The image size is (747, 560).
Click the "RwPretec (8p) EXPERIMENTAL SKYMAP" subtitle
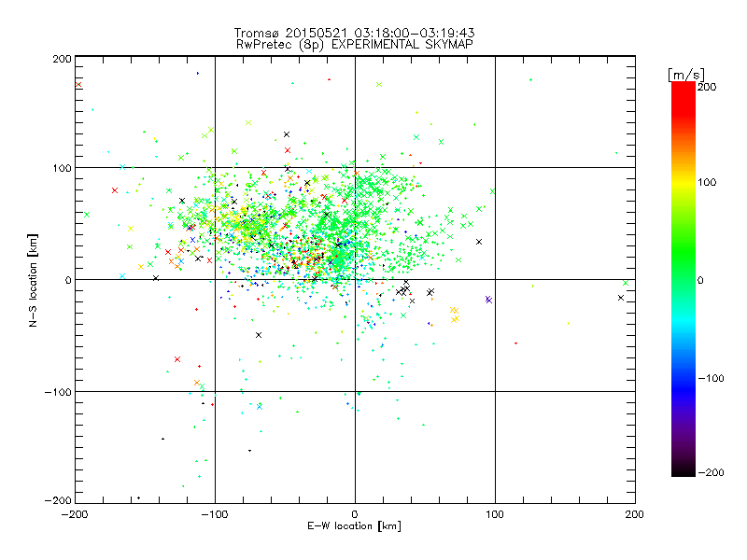coord(355,45)
